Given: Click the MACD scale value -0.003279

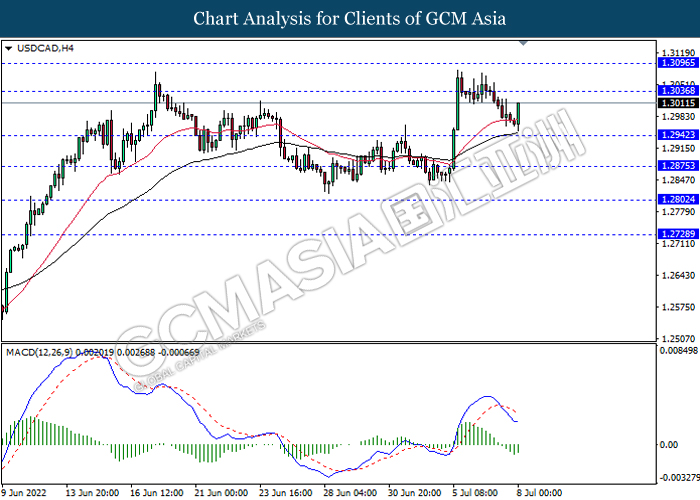Looking at the screenshot, I should pyautogui.click(x=679, y=478).
